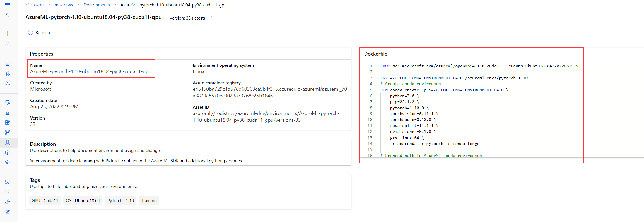This screenshot has height=222, width=644.
Task: Click the '# Prepend path' comment line
Action: 432,156
